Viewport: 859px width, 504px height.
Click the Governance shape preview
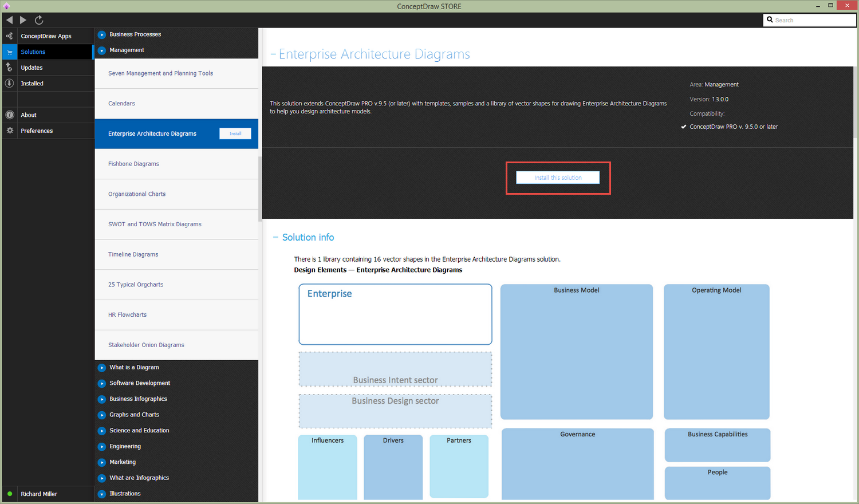pyautogui.click(x=578, y=464)
